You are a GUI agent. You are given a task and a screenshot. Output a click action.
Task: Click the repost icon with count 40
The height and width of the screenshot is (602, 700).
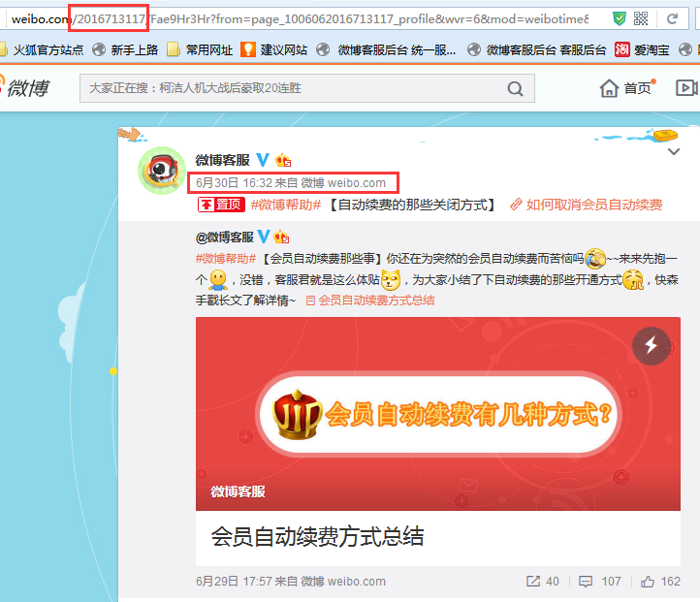pyautogui.click(x=533, y=581)
